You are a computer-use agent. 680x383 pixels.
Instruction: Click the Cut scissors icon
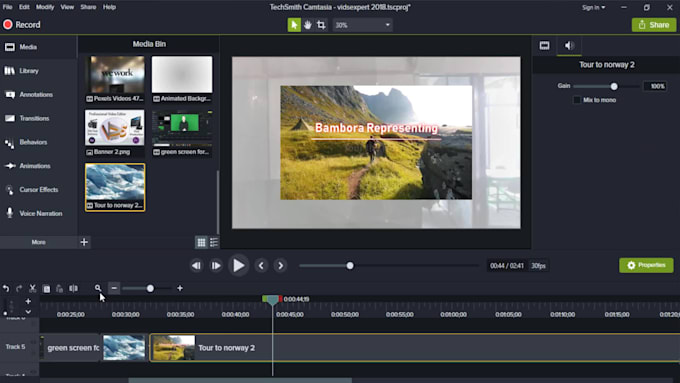[x=33, y=288]
